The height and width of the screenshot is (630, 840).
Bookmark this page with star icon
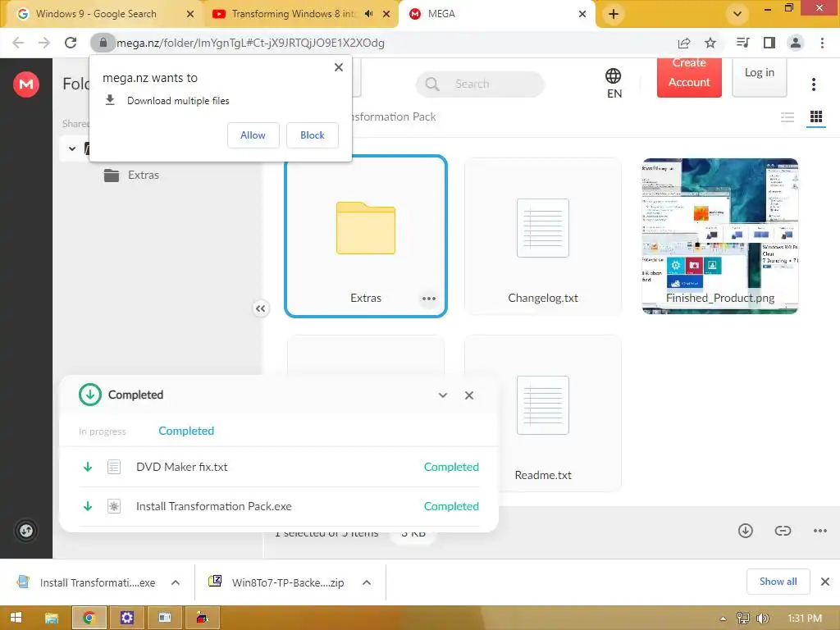(710, 43)
